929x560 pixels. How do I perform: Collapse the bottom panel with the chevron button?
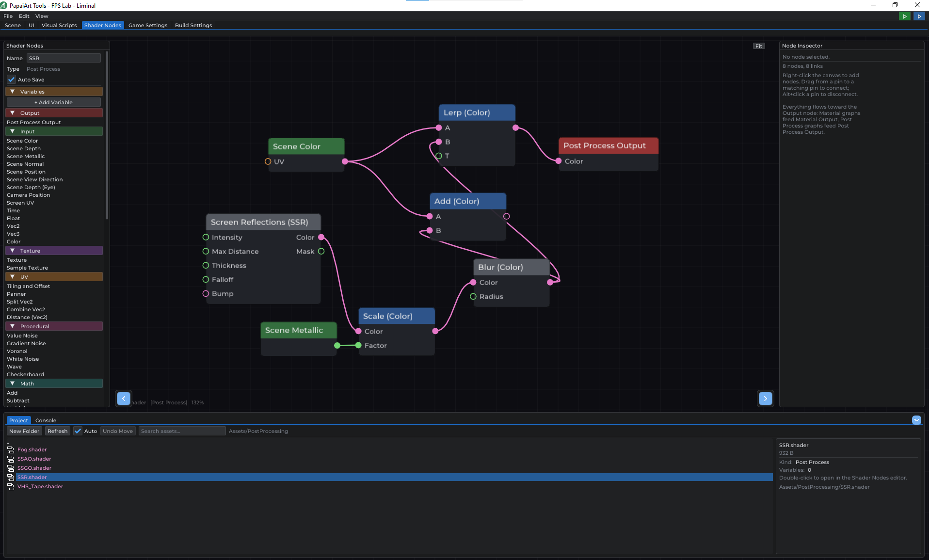(916, 420)
